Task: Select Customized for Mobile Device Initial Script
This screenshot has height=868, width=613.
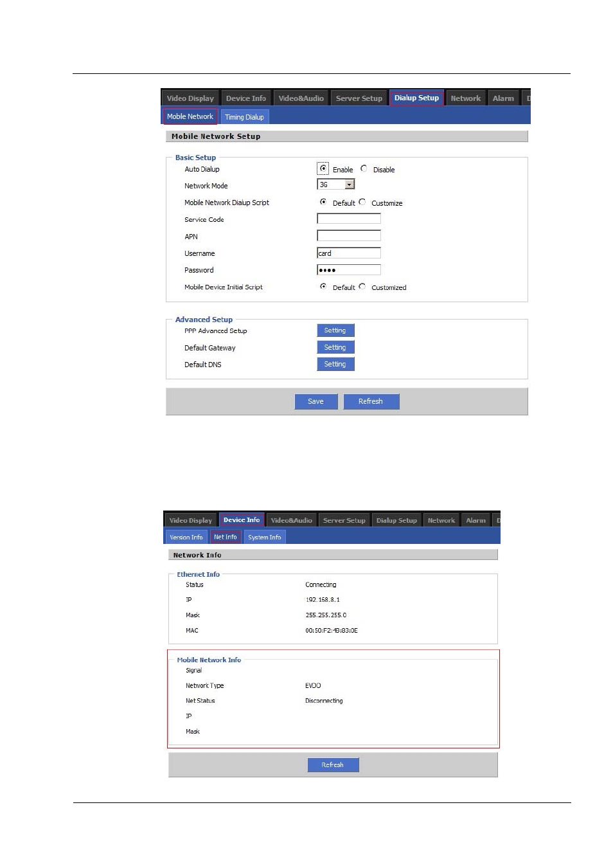Action: (x=362, y=287)
